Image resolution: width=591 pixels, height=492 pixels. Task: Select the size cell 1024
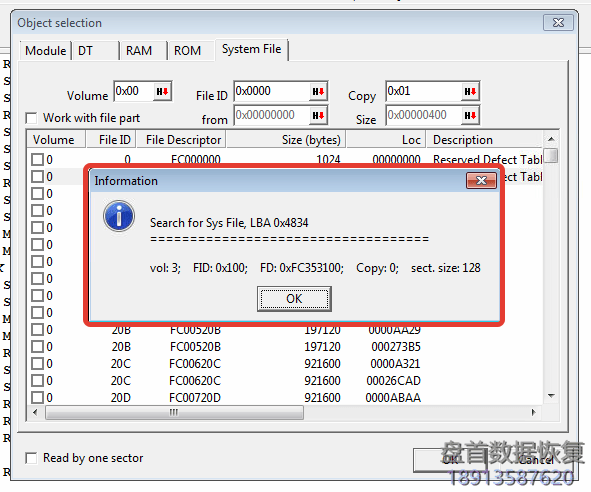(x=328, y=159)
